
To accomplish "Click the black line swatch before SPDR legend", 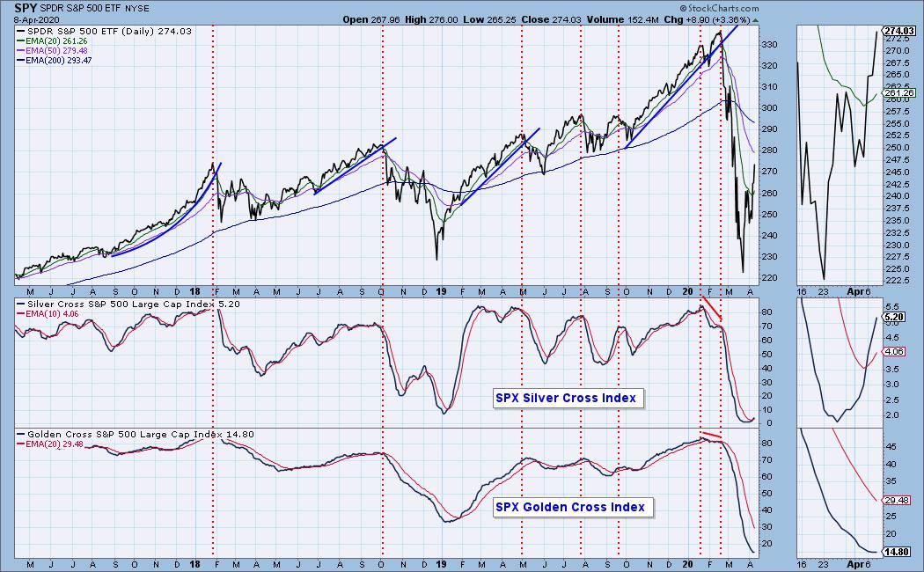I will [21, 31].
